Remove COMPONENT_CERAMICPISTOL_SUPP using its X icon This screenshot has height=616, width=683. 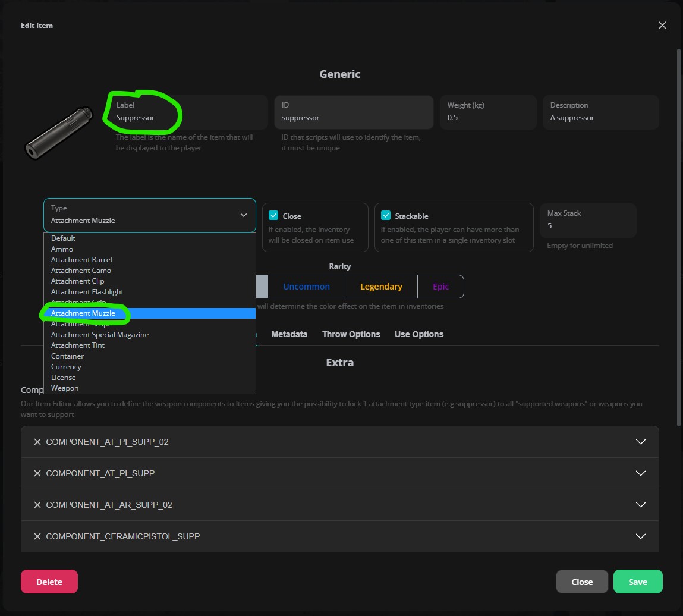(x=37, y=536)
